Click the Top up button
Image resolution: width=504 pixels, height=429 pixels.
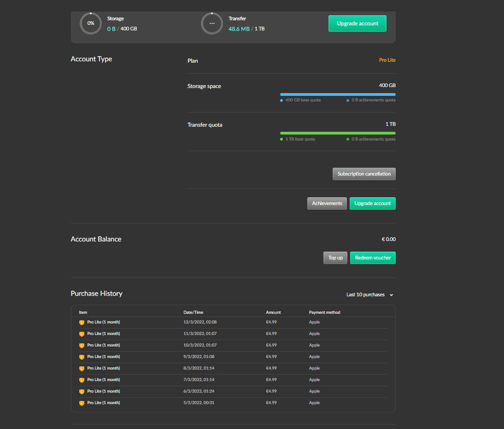tap(335, 258)
